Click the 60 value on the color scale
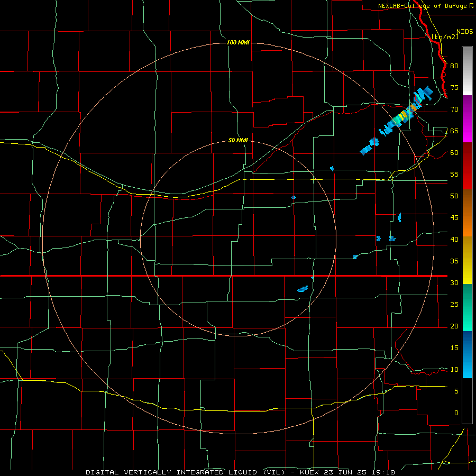This screenshot has width=476, height=476. tap(454, 153)
